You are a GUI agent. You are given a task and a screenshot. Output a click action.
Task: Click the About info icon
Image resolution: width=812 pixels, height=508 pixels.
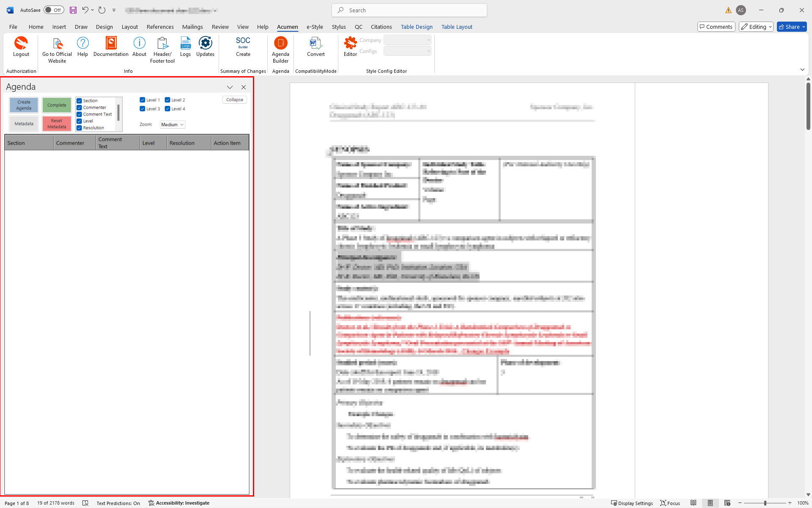139,43
